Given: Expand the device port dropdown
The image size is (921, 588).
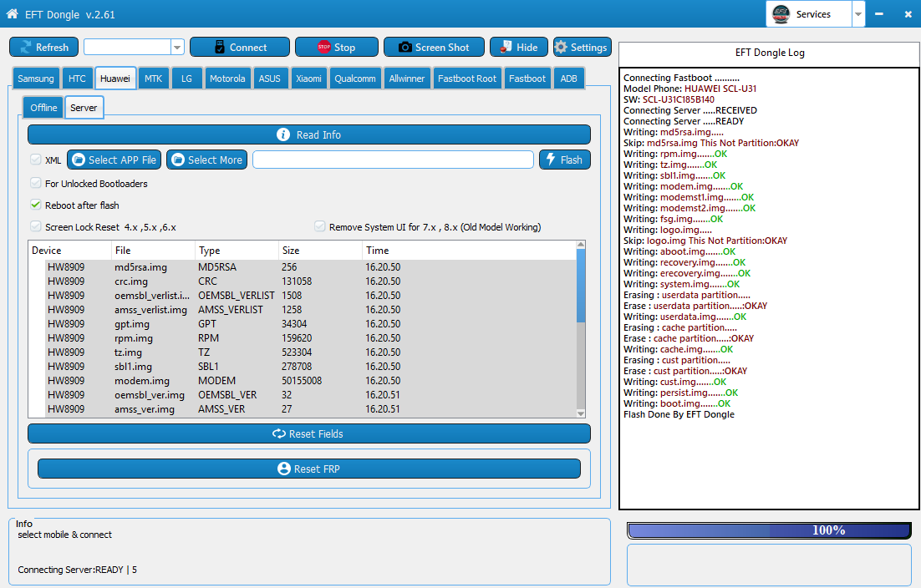Looking at the screenshot, I should [x=176, y=48].
